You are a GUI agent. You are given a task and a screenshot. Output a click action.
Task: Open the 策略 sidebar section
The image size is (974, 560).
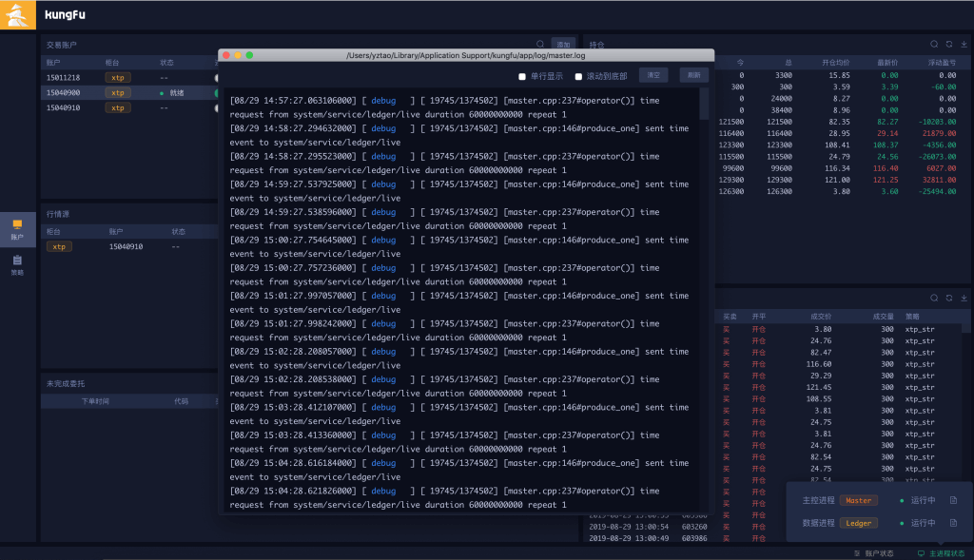tap(17, 265)
